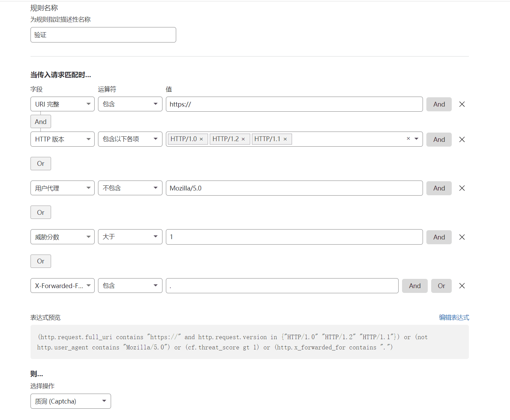Open the 不包含 operator dropdown

click(130, 188)
